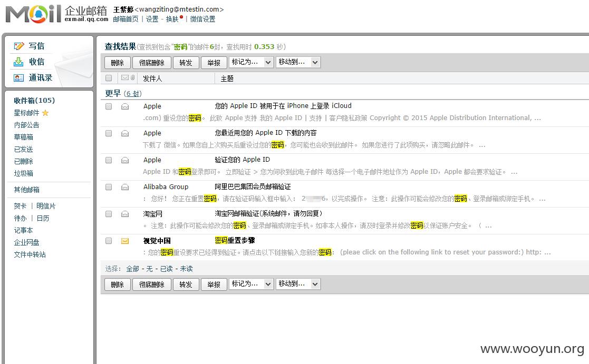
Task: Check the iCloud login Apple email checkbox
Action: [x=109, y=106]
